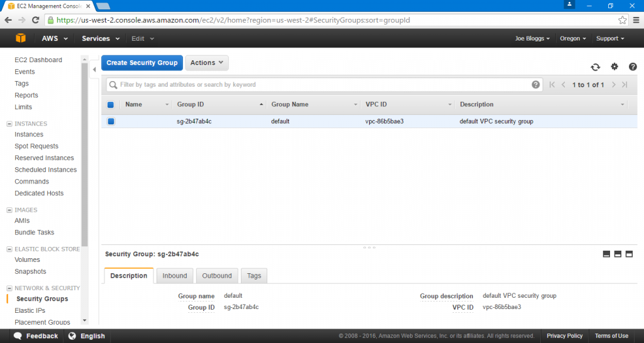Image resolution: width=644 pixels, height=343 pixels.
Task: Open Snapshots in the sidebar
Action: click(x=30, y=271)
